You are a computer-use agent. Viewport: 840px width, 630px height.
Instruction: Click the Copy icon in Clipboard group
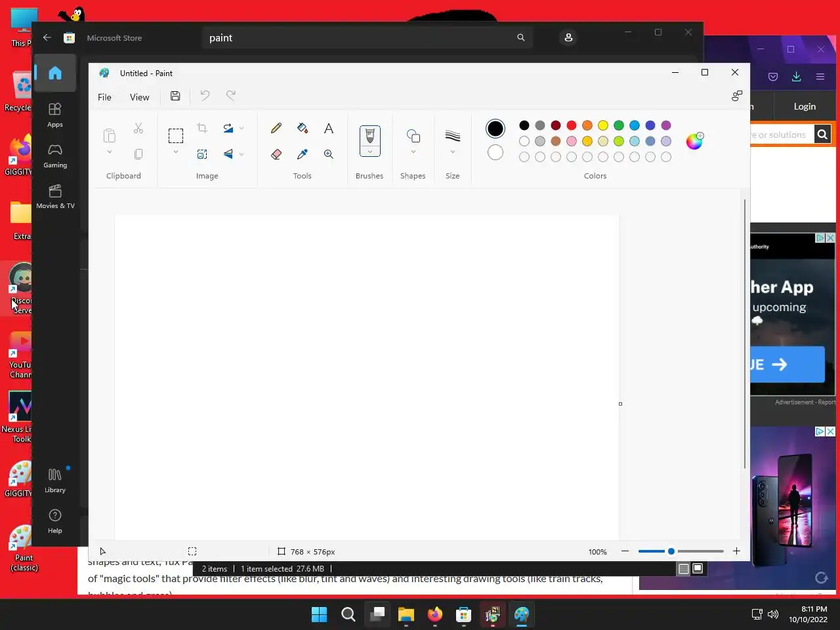click(x=138, y=154)
